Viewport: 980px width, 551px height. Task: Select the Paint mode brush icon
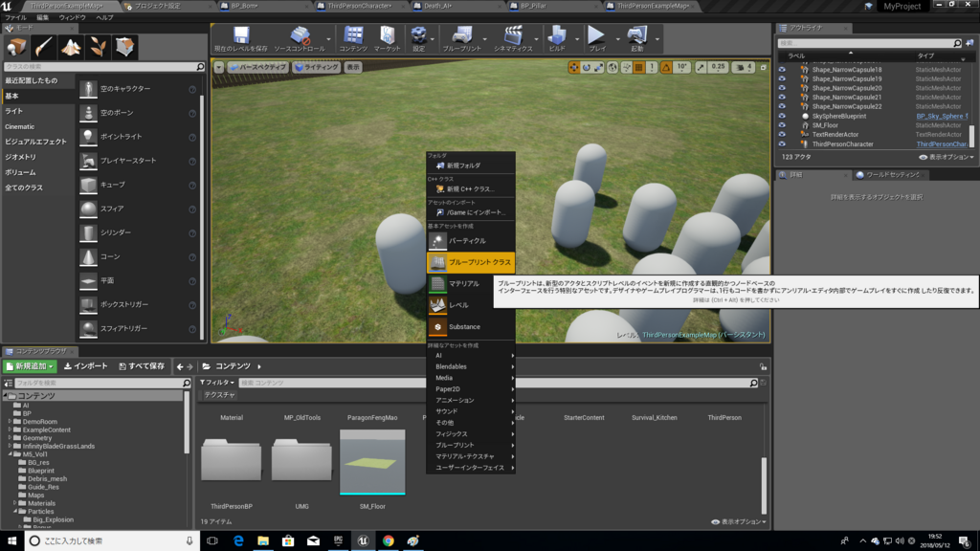click(x=44, y=47)
